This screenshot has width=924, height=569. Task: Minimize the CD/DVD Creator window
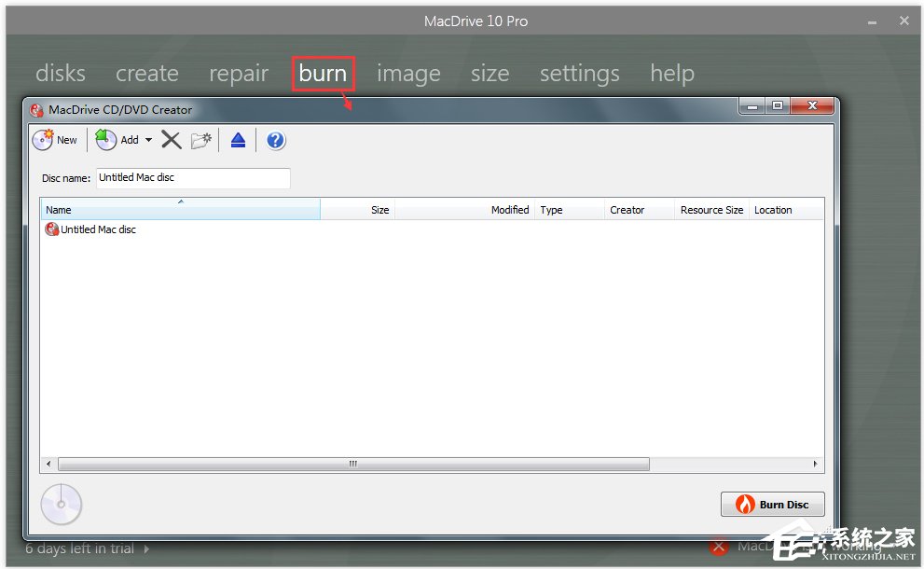[752, 106]
